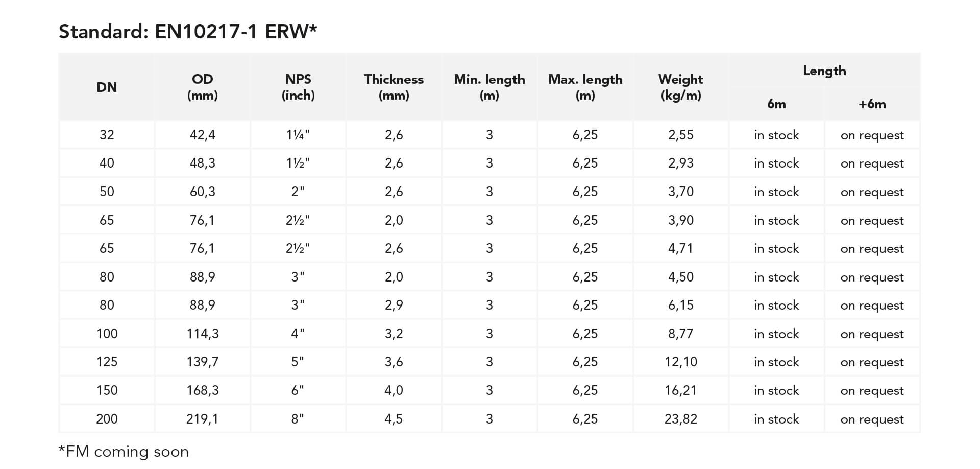Click the 'Max. length (m)' header
The height and width of the screenshot is (469, 980).
click(585, 87)
